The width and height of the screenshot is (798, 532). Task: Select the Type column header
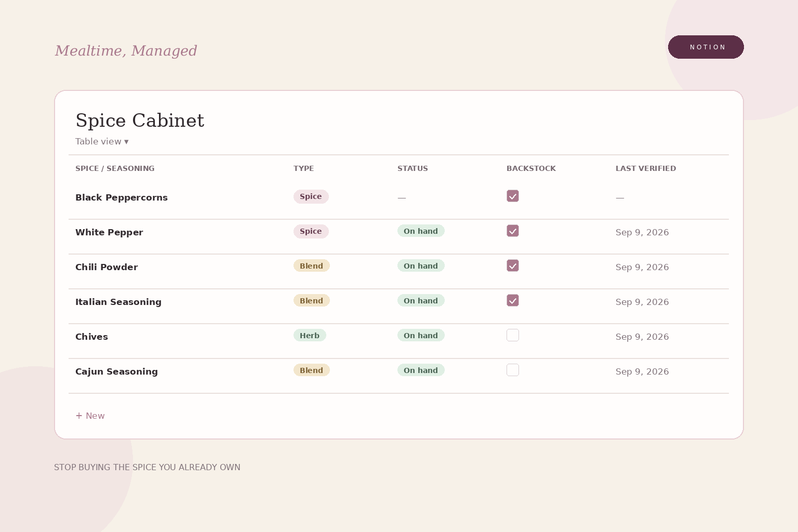(x=303, y=168)
